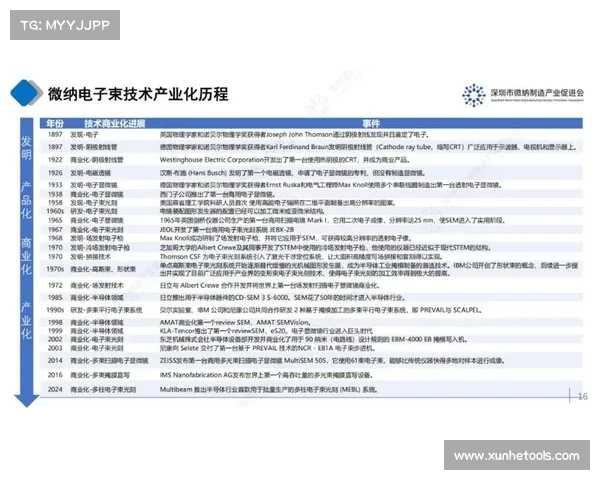The image size is (600, 480).
Task: Click the Multibeam MEBL event text
Action: point(269,390)
